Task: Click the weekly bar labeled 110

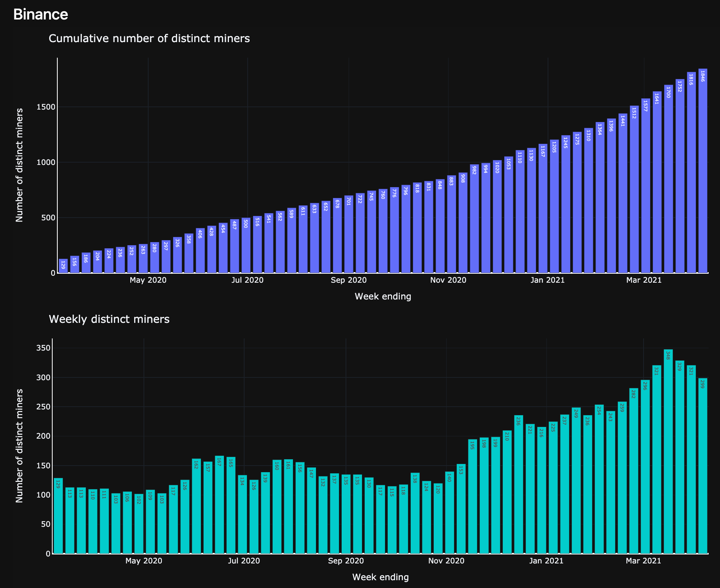Action: [93, 521]
